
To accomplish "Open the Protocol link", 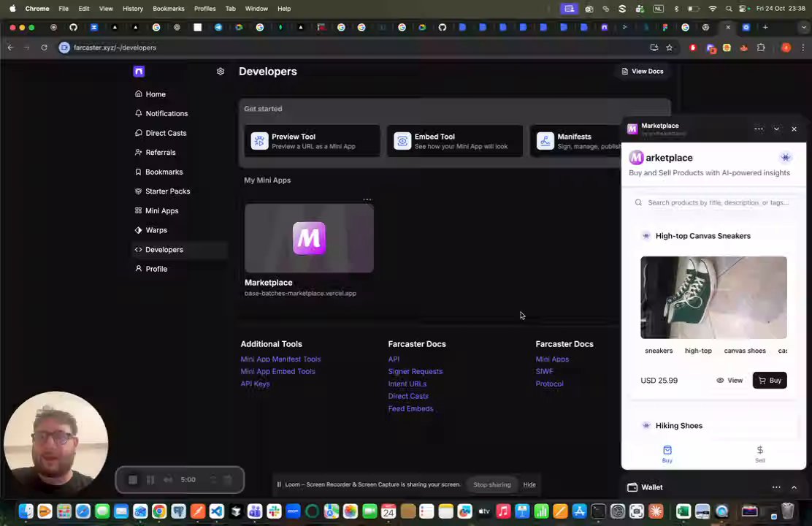I will pyautogui.click(x=549, y=384).
